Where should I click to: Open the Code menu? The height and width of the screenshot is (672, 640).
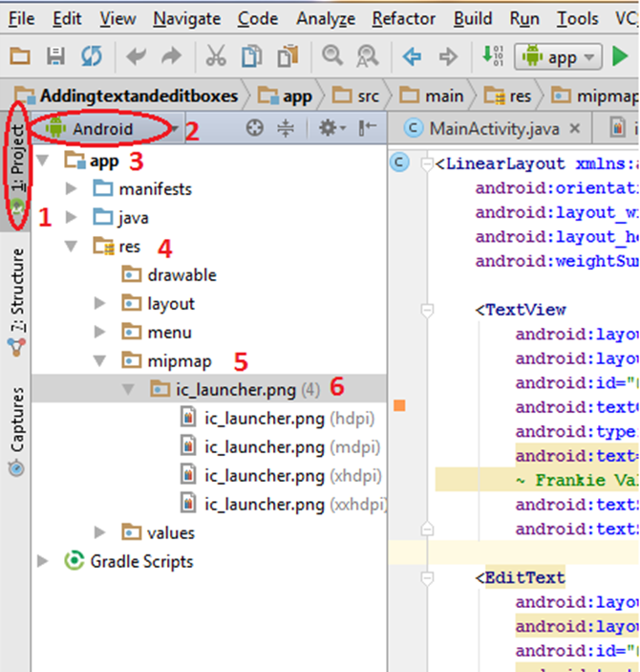[x=258, y=19]
